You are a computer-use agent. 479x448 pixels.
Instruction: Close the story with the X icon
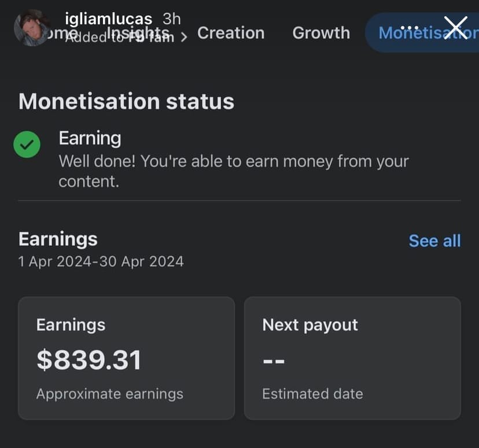click(455, 27)
